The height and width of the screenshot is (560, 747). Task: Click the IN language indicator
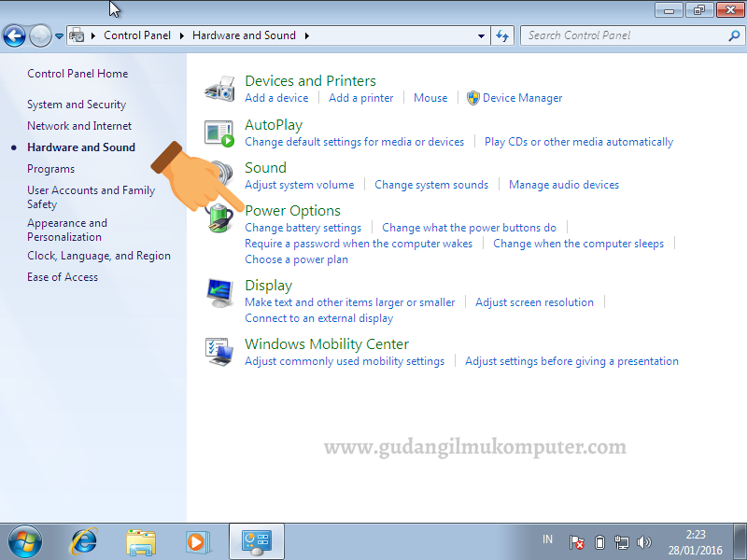(x=547, y=539)
